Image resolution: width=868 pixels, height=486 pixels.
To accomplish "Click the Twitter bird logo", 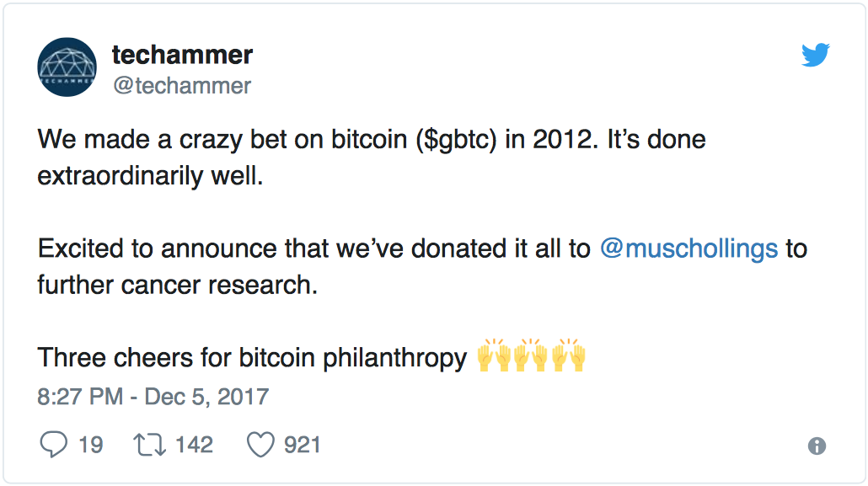I will [816, 54].
